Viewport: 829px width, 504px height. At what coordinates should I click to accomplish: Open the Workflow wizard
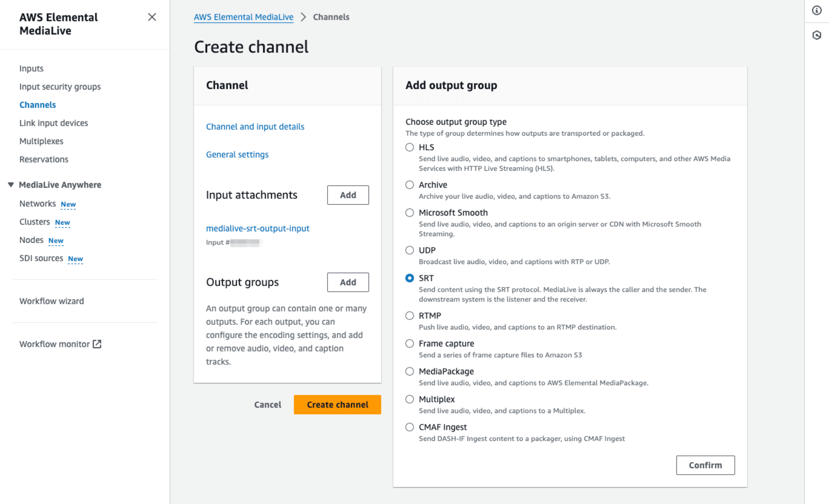(52, 301)
